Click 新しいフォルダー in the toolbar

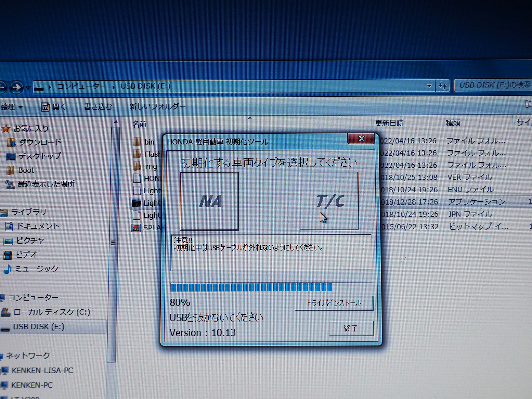(x=157, y=107)
